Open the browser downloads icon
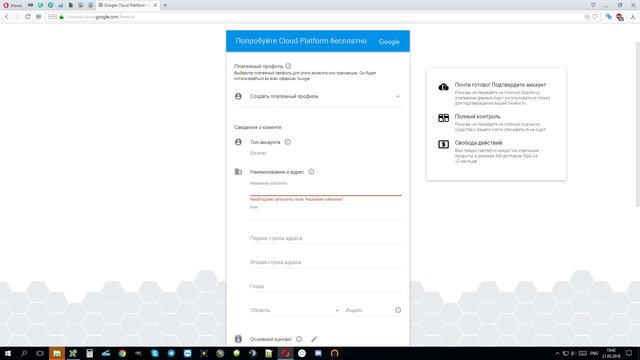Screen dimensions: 640x360 tap(633, 17)
